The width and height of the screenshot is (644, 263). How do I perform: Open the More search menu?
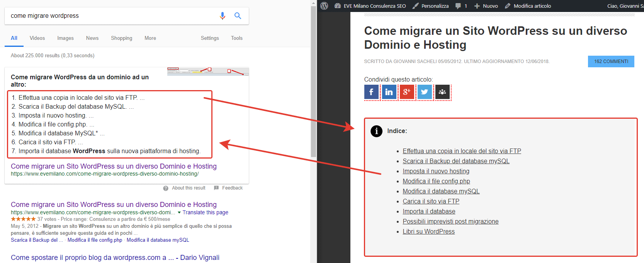(150, 38)
